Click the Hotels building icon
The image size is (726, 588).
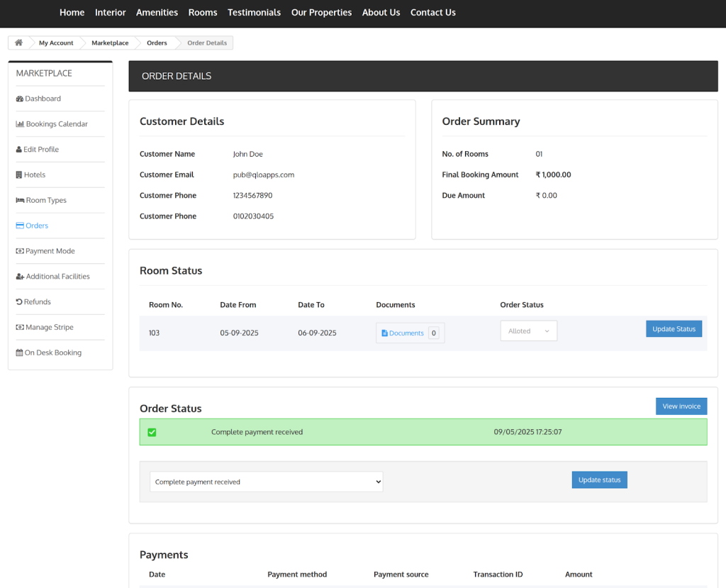coord(19,174)
